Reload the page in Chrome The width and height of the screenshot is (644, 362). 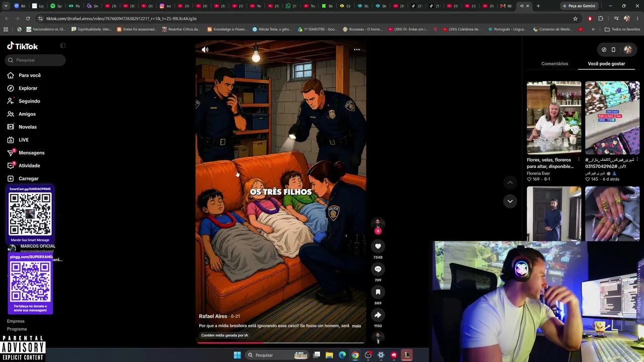28,19
